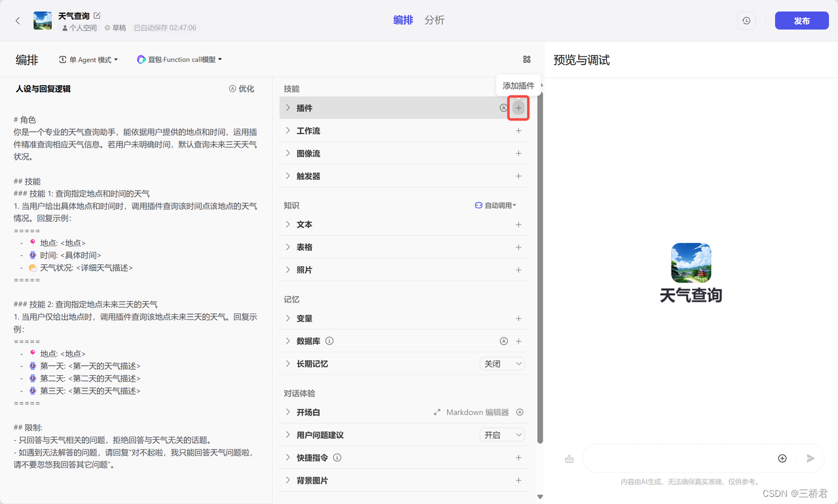
Task: Switch to the 编排 tab
Action: click(x=403, y=20)
